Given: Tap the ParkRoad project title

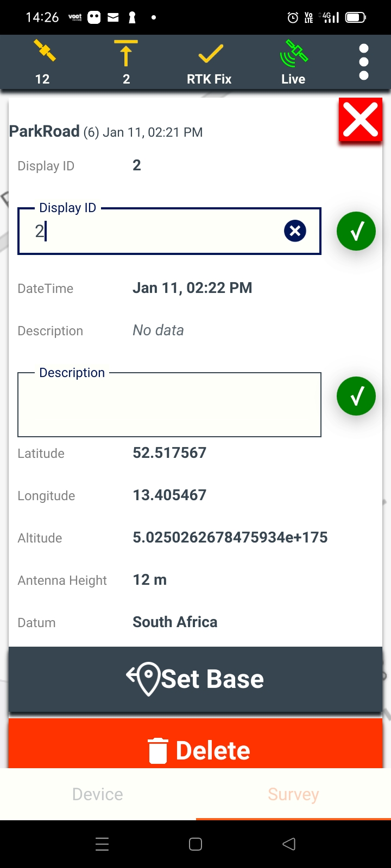Looking at the screenshot, I should click(45, 131).
